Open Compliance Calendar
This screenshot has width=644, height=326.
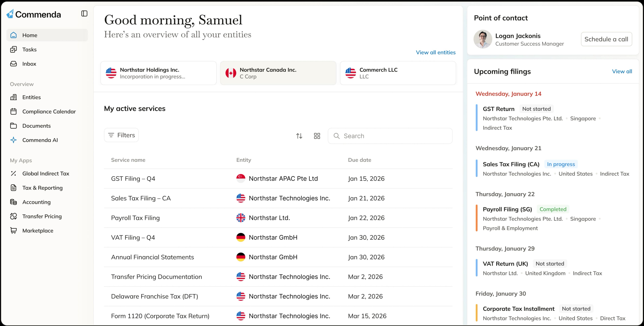click(47, 112)
